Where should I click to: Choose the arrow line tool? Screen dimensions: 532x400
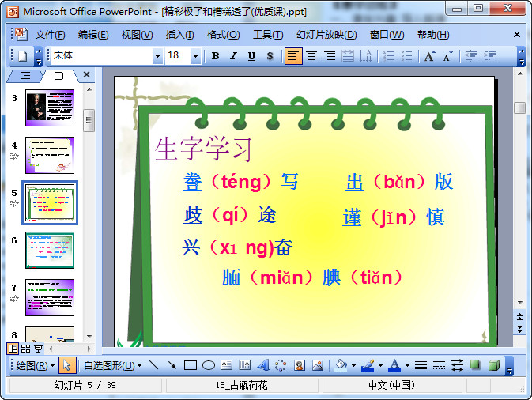click(172, 365)
